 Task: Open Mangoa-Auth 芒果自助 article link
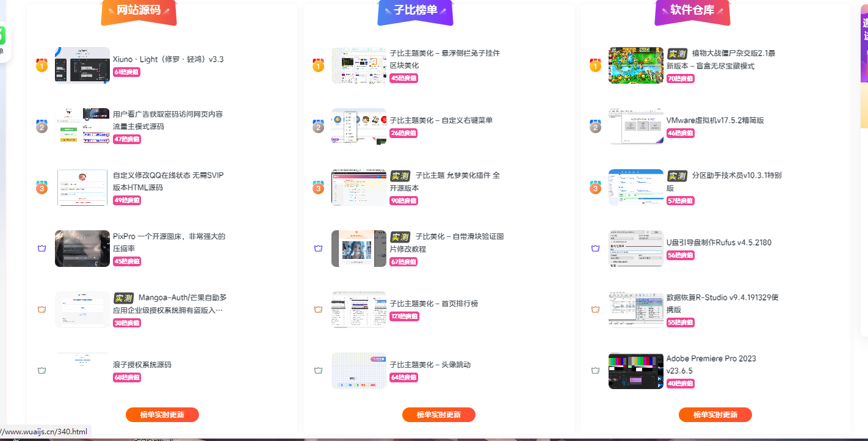pyautogui.click(x=170, y=304)
